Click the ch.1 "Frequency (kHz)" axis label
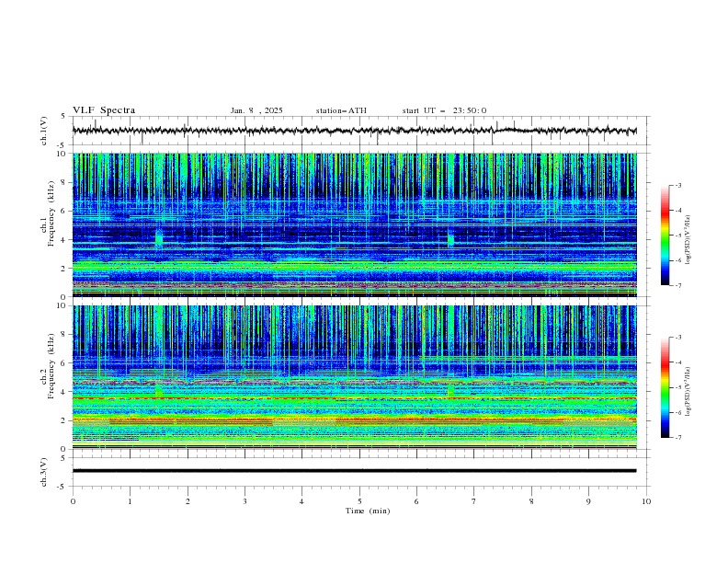The image size is (728, 563). (x=51, y=214)
